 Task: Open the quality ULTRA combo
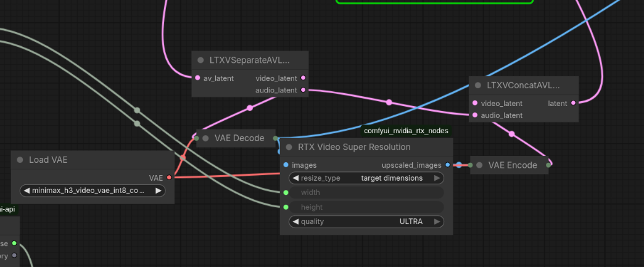tap(366, 221)
